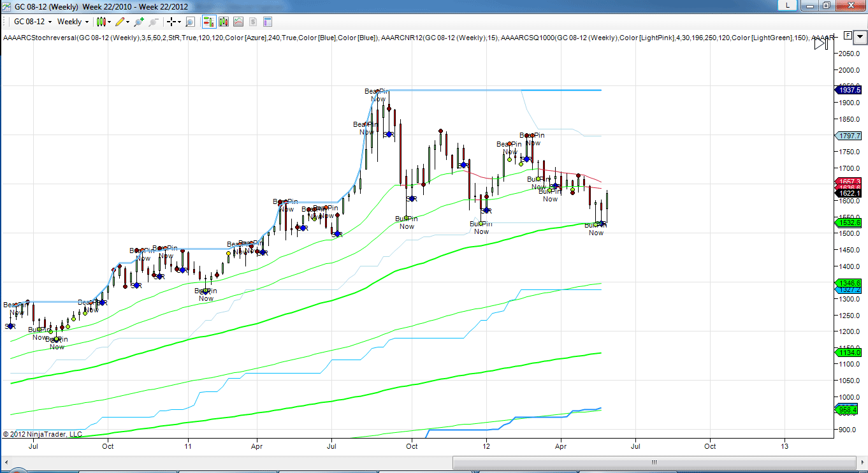The height and width of the screenshot is (473, 868).
Task: Click the chart window title icon
Action: [x=7, y=6]
